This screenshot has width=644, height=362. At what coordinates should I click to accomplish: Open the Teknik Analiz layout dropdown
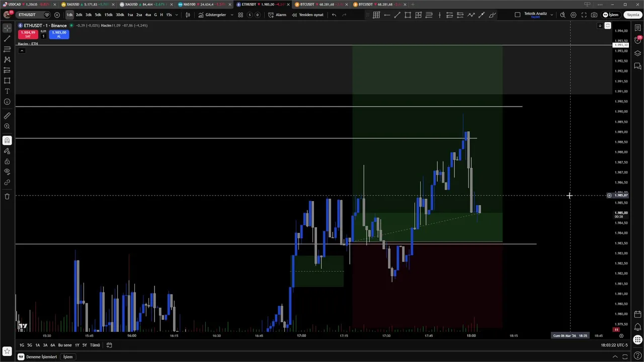pos(552,15)
